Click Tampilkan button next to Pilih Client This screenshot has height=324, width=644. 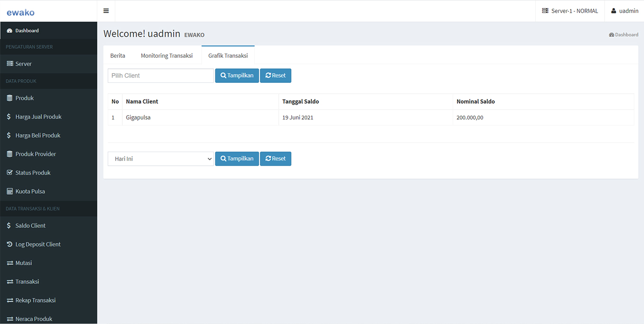click(x=237, y=75)
